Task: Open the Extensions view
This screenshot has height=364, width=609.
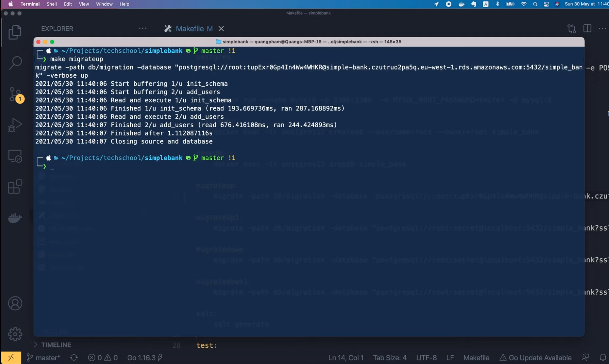Action: 15,187
